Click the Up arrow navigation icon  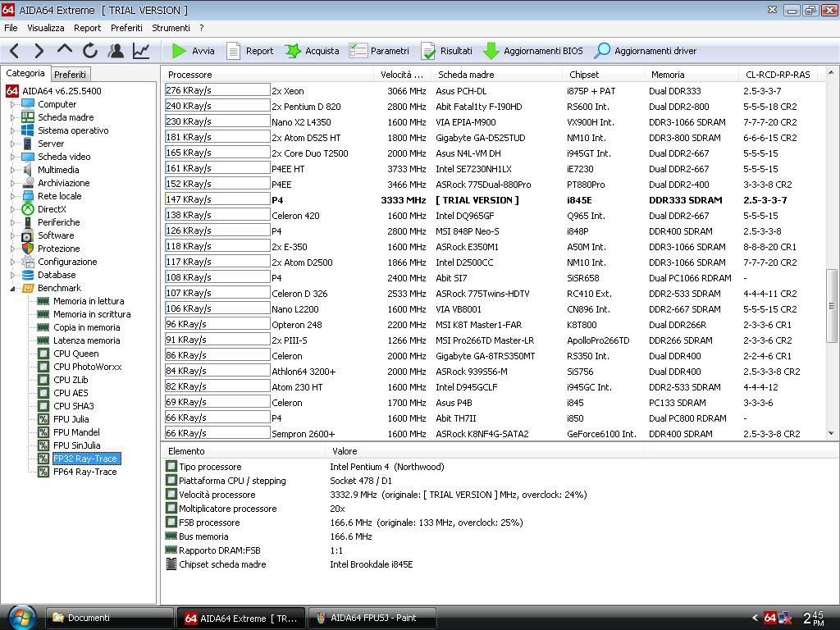point(65,51)
